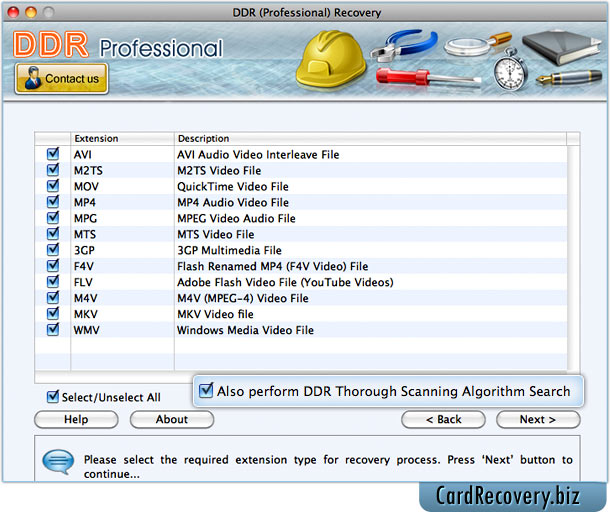
Task: Toggle the M4V extension checkbox
Action: point(53,297)
